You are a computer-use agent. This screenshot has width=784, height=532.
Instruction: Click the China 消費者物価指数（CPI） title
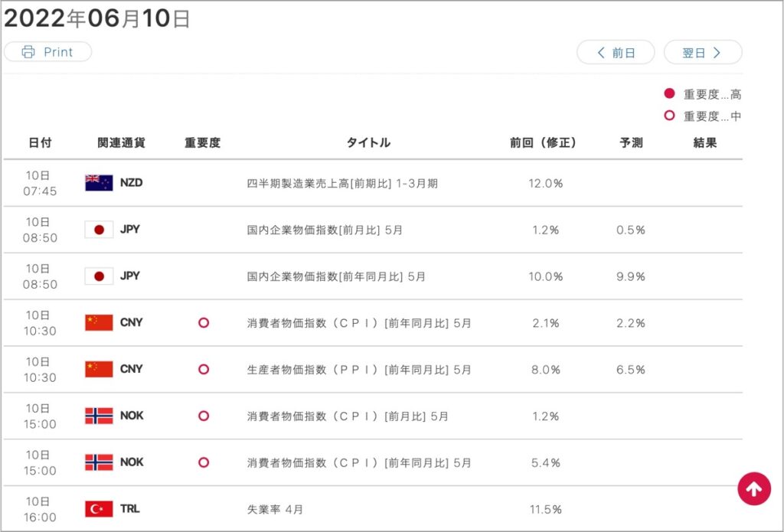(359, 323)
